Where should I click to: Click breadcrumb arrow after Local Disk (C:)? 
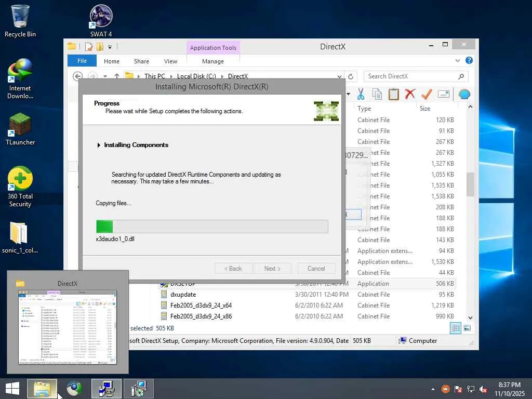pos(222,76)
